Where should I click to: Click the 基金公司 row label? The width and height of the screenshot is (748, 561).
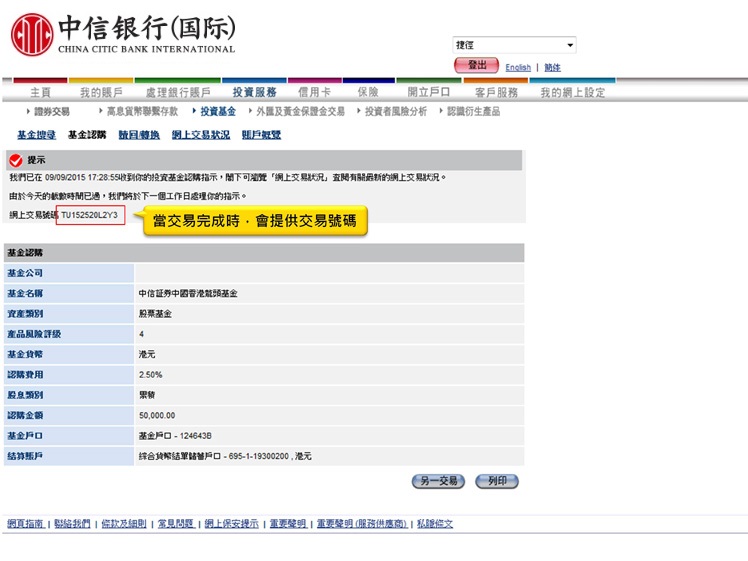pyautogui.click(x=25, y=273)
